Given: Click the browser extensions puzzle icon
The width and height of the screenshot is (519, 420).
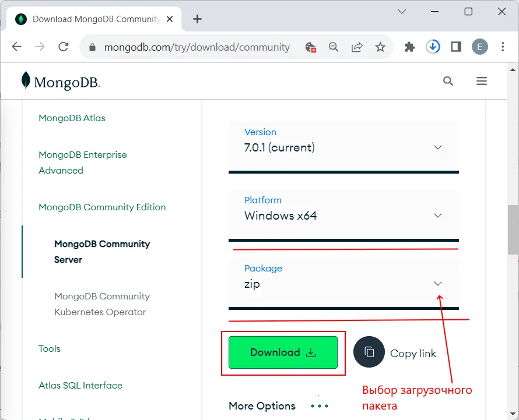Looking at the screenshot, I should tap(409, 47).
